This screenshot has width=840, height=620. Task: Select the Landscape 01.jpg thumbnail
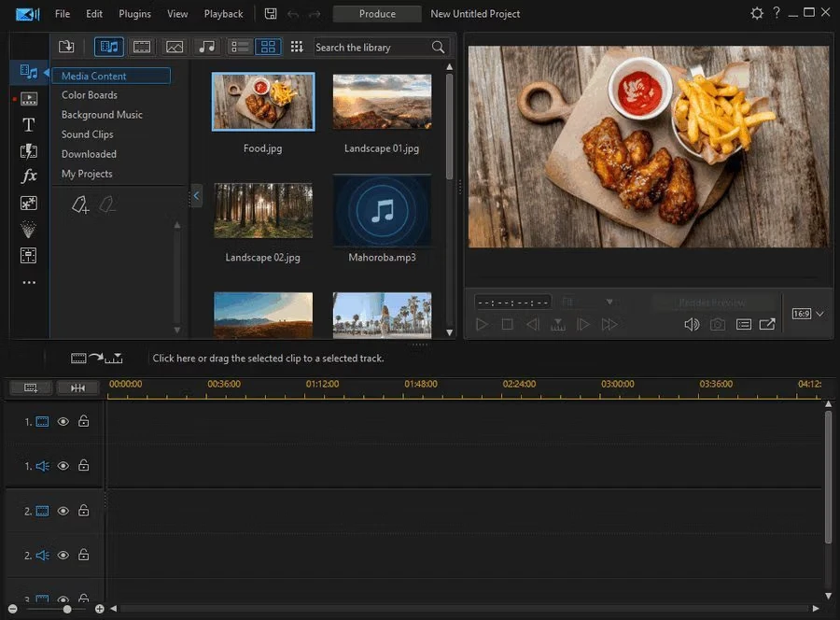pyautogui.click(x=382, y=103)
